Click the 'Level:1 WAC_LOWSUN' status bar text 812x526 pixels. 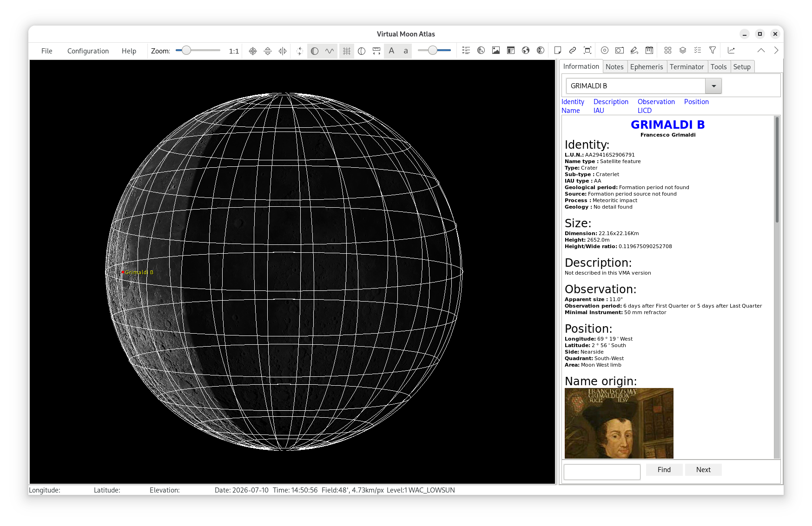(421, 490)
